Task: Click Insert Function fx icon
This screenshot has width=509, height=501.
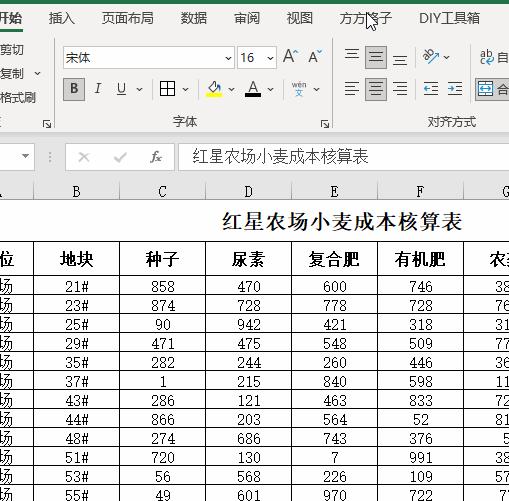Action: pyautogui.click(x=156, y=157)
